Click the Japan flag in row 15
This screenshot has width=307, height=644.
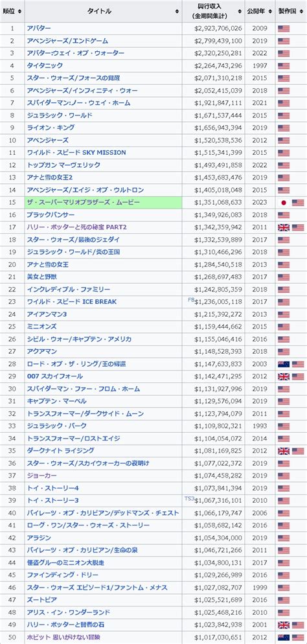pos(284,203)
